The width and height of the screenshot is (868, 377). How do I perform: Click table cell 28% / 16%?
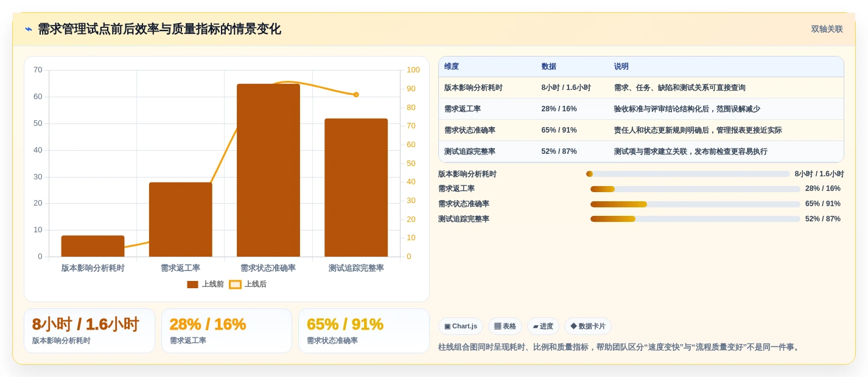click(x=559, y=109)
